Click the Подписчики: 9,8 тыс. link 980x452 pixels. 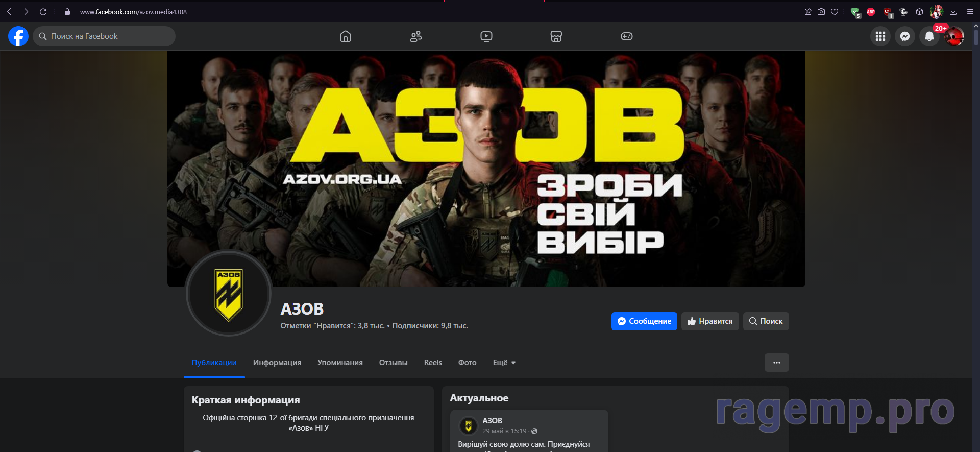pyautogui.click(x=430, y=326)
